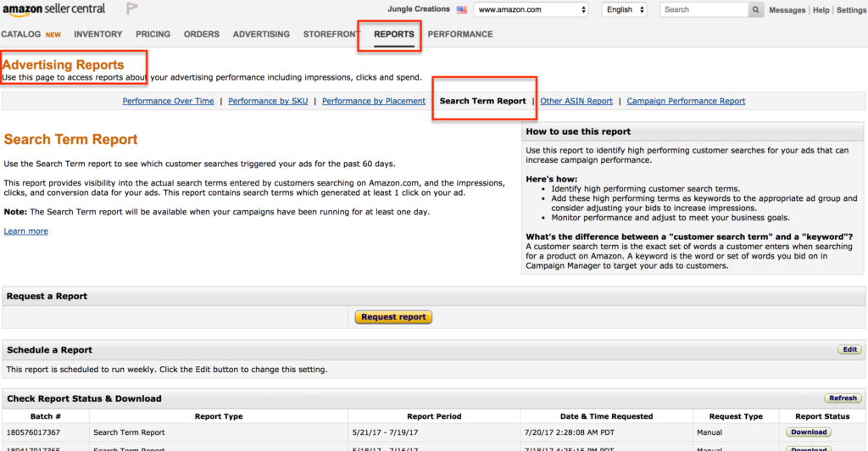Download the 5/21/17 - 7/19/17 report

click(809, 432)
